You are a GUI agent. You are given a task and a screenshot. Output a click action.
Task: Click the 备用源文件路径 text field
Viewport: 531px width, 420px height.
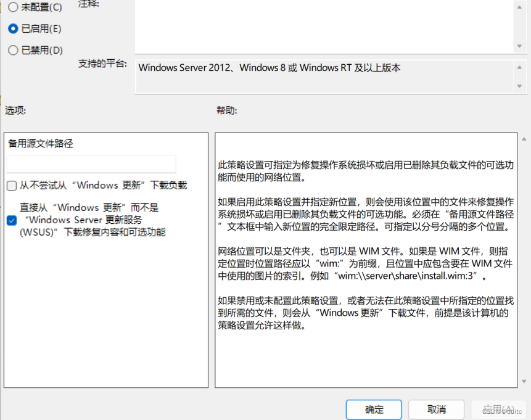[91, 164]
